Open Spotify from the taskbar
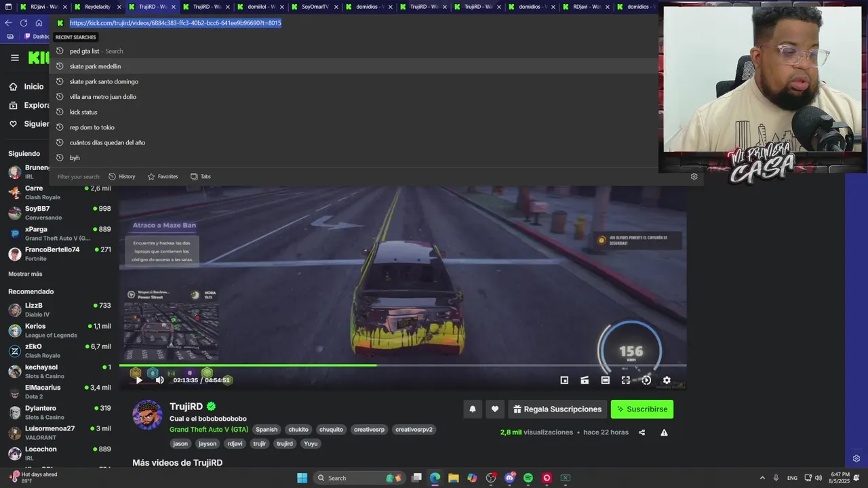 [x=528, y=478]
